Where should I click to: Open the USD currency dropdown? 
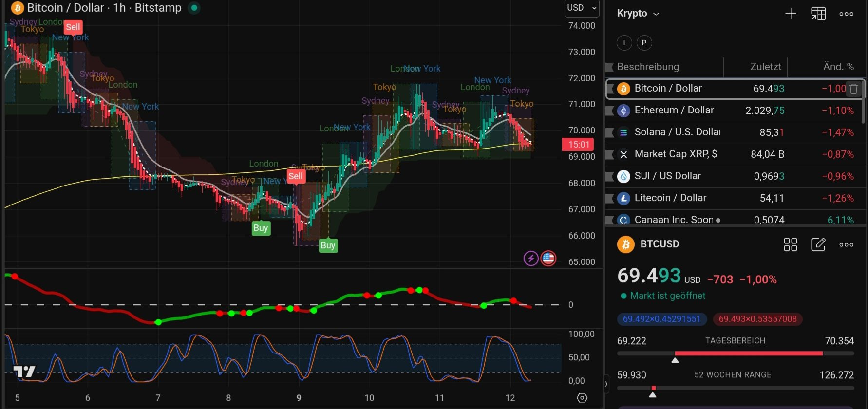click(x=581, y=8)
